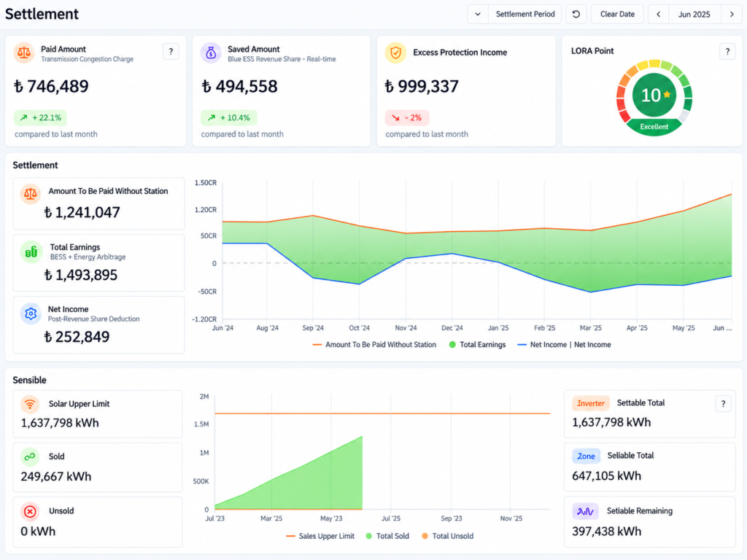Click the Saved Amount money bag icon

(211, 52)
